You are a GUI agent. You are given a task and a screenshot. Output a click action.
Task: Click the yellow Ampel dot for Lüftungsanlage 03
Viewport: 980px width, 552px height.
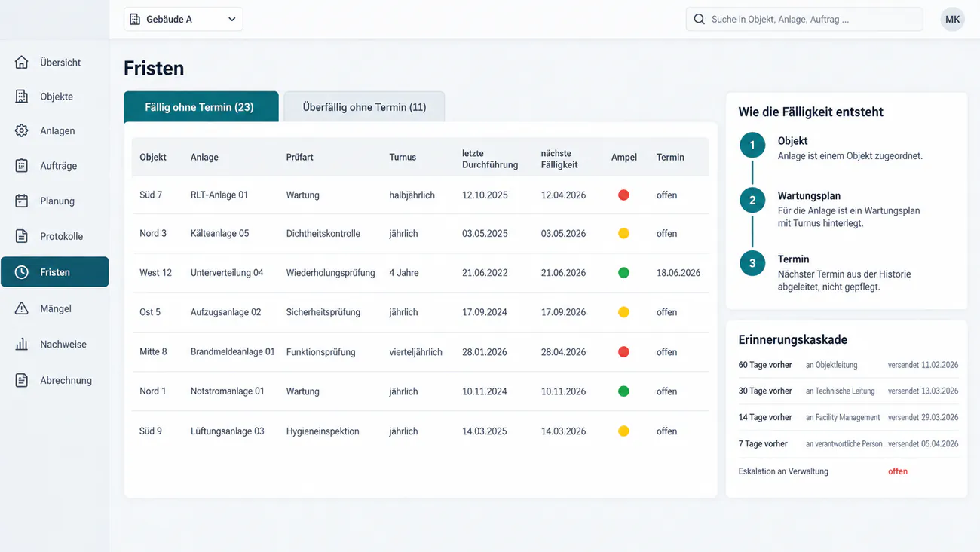click(x=623, y=431)
